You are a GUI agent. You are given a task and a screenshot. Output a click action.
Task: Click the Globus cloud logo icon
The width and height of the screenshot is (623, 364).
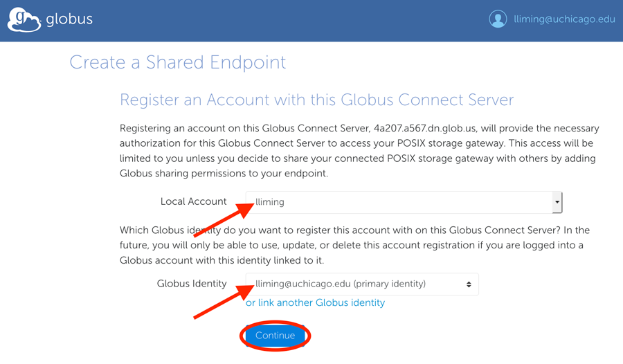[24, 19]
